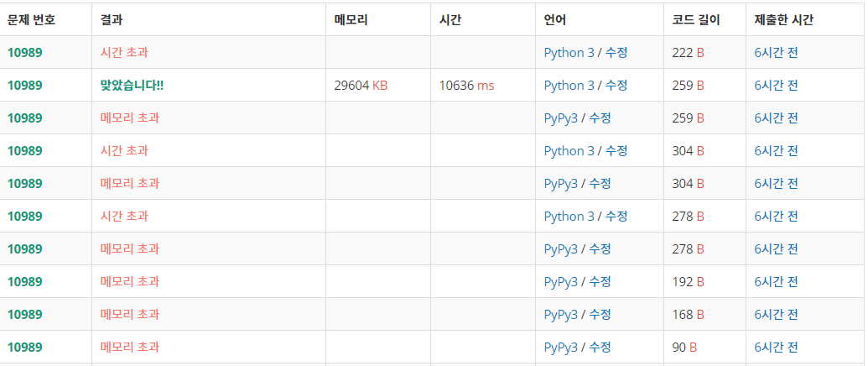Open Python 3 source link in the 278 B row
Screen dimensions: 868x366
[569, 216]
